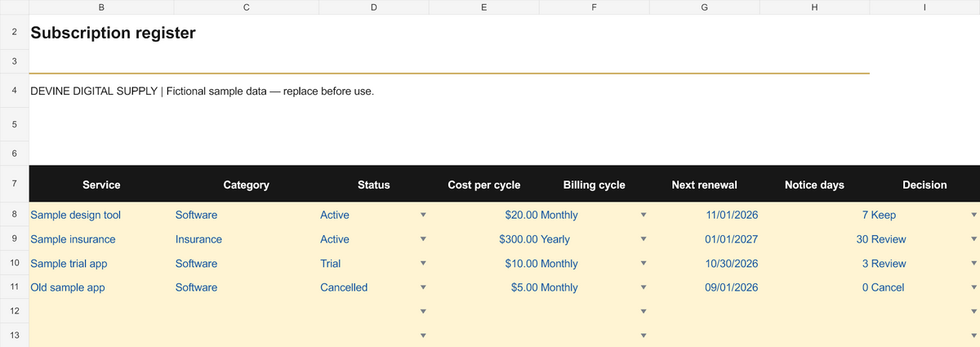Select column H header
The height and width of the screenshot is (347, 980).
pos(814,7)
